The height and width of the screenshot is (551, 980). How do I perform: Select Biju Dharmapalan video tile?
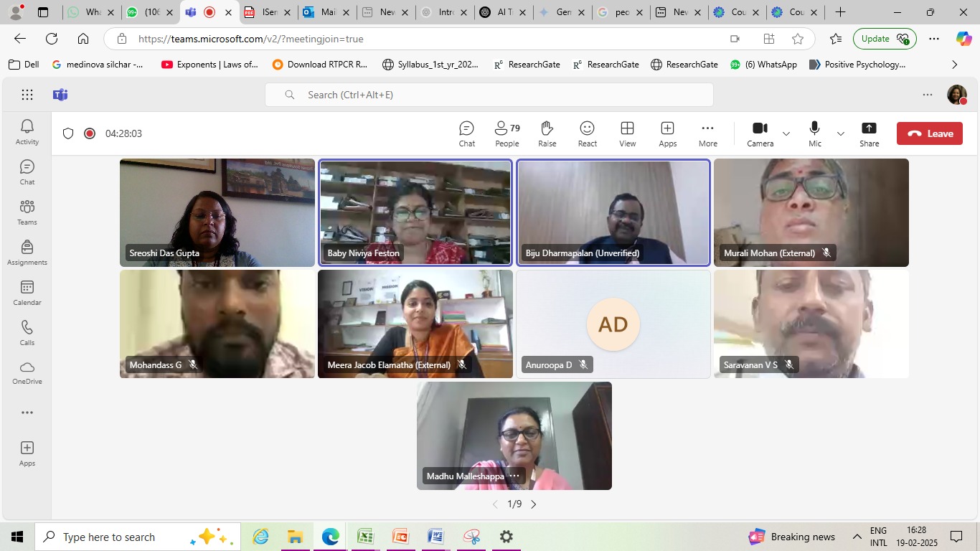click(613, 212)
